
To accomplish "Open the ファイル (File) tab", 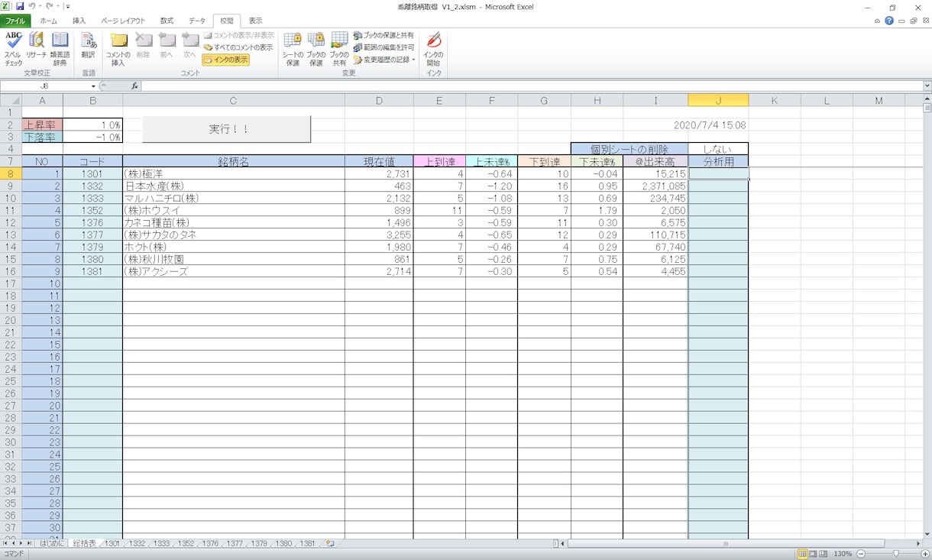I will [x=15, y=21].
